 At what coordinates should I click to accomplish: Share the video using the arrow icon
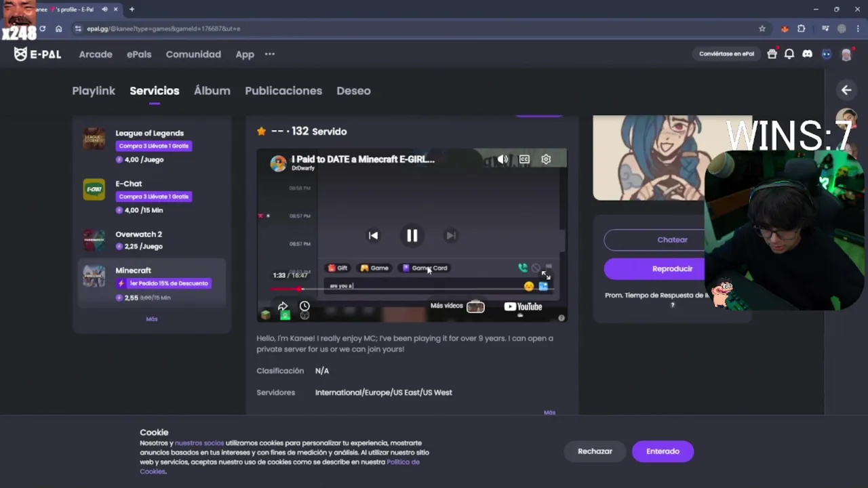tap(283, 306)
